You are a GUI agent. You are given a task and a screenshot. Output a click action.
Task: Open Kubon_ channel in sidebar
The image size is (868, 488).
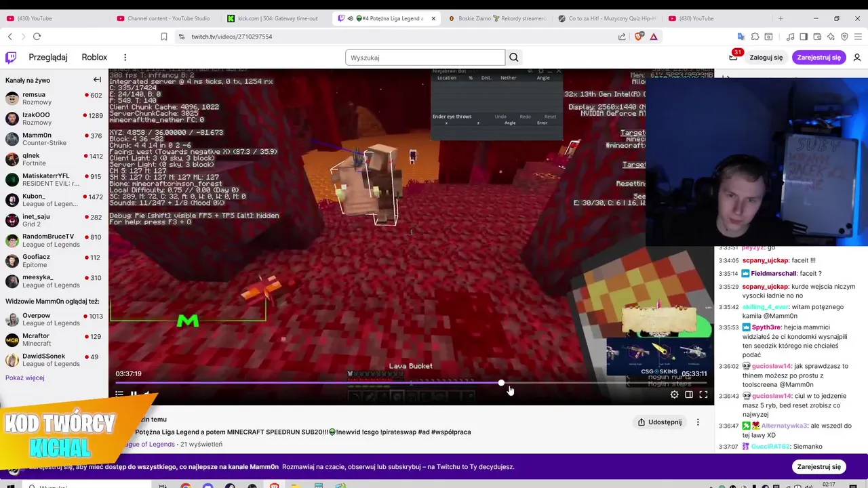click(x=54, y=200)
